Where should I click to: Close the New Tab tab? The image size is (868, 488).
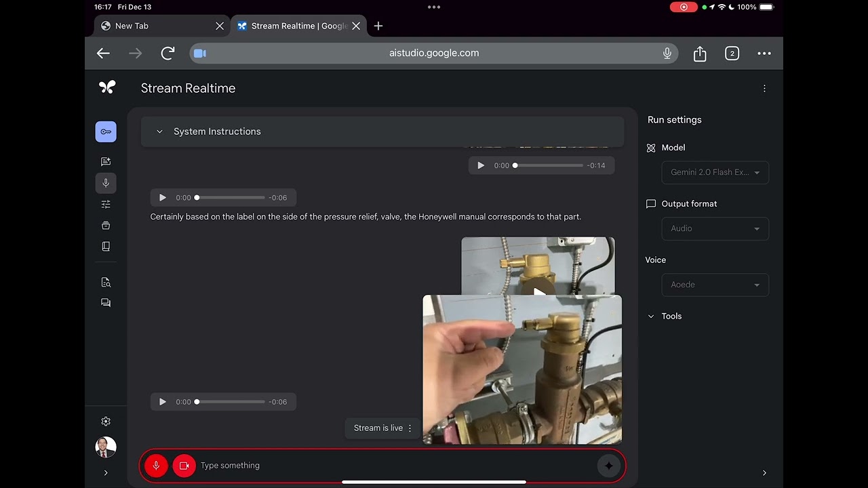point(220,26)
